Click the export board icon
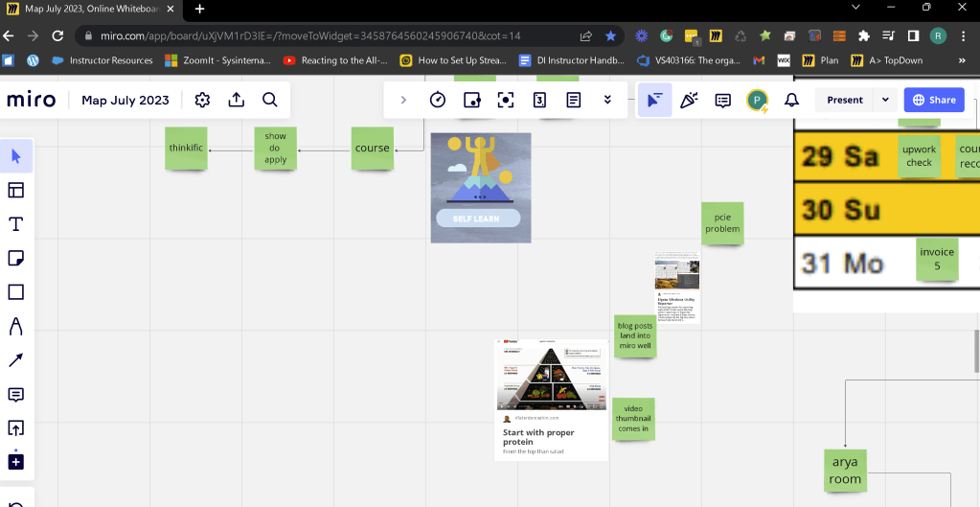Viewport: 980px width, 507px height. pos(237,100)
